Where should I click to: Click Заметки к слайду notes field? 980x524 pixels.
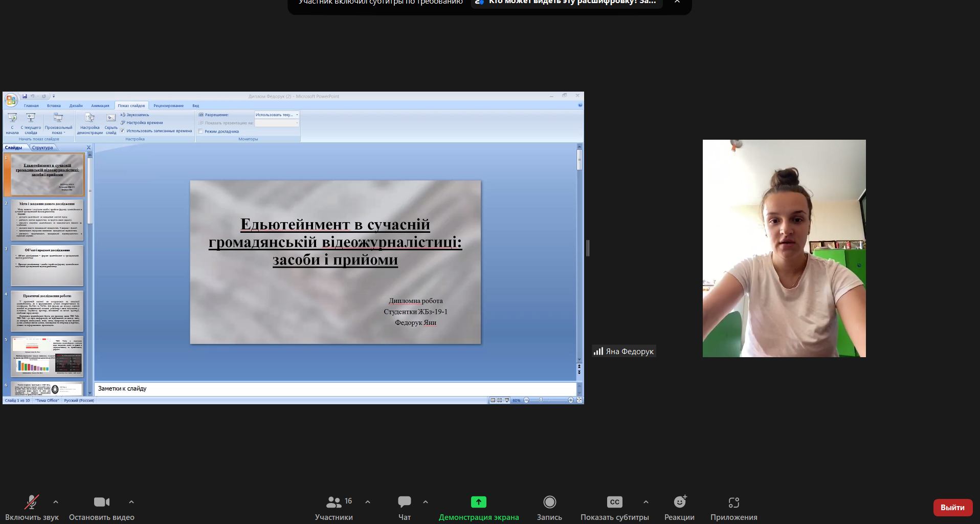[335, 389]
